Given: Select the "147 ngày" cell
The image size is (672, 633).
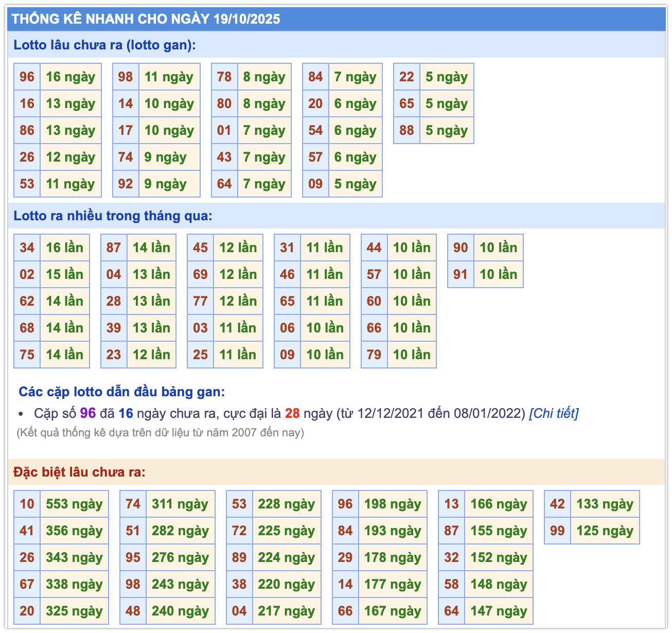Looking at the screenshot, I should pos(499,611).
